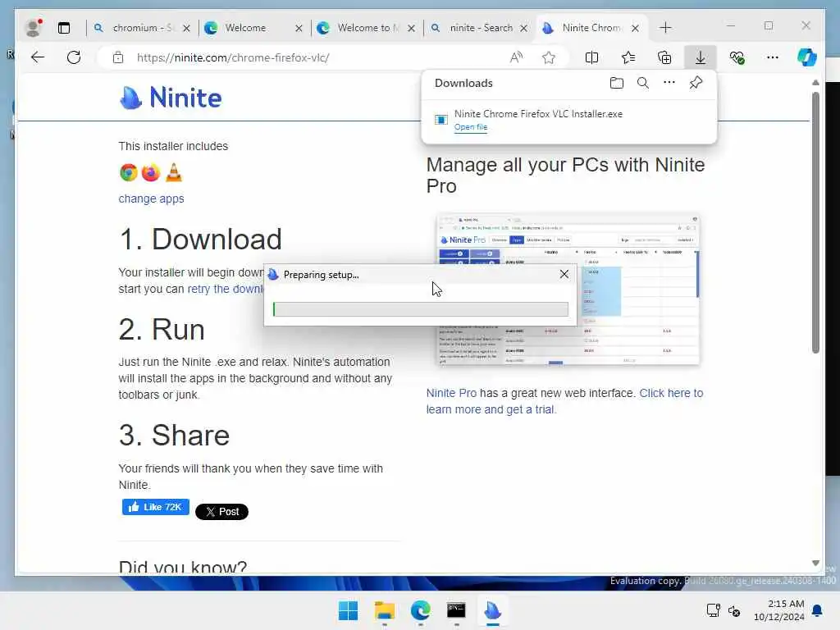Click the setup progress bar

[x=421, y=309]
